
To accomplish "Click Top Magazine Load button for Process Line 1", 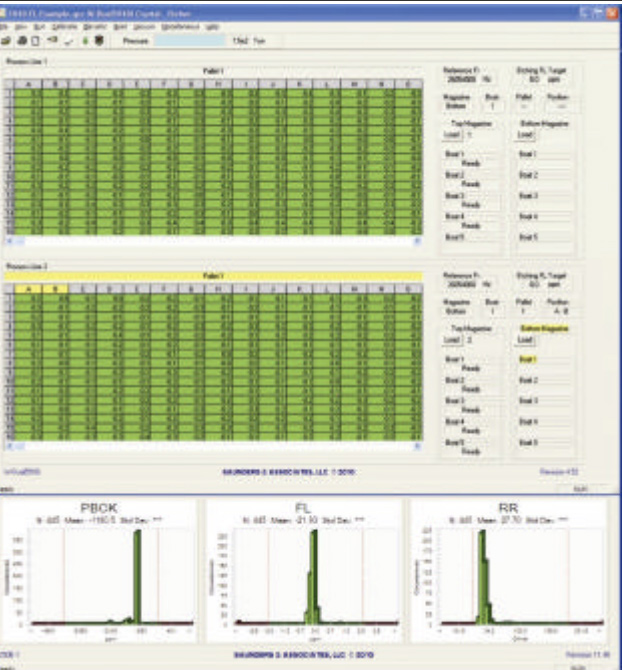I will click(452, 135).
